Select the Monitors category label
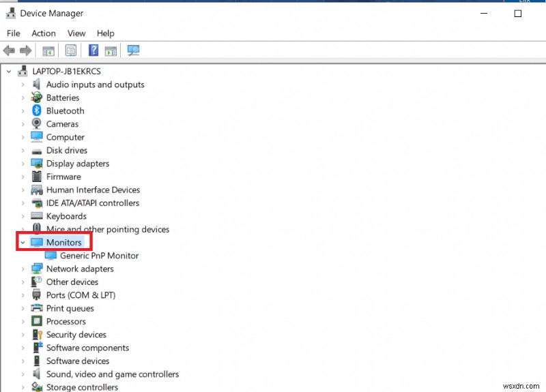Viewport: 546px width, 392px height. click(64, 243)
